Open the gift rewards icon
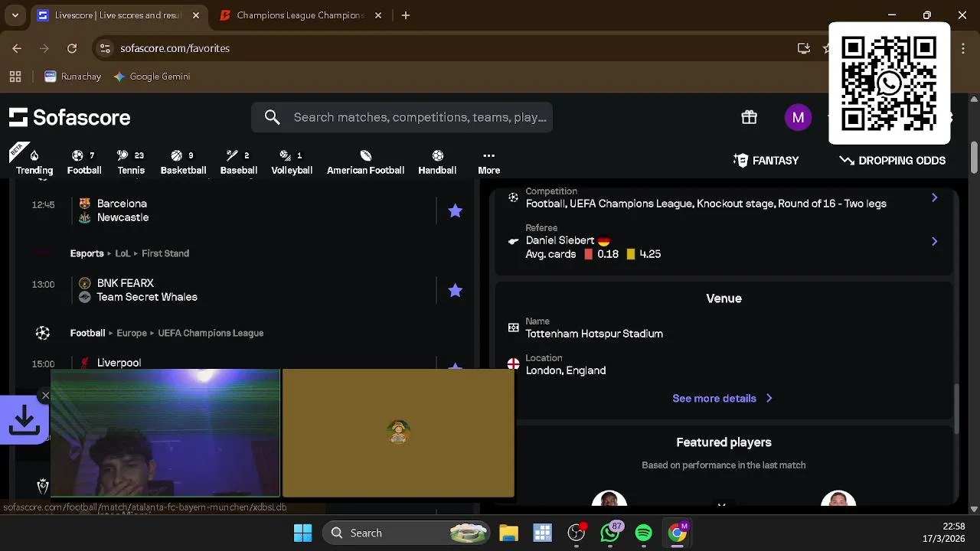This screenshot has width=980, height=551. 749,117
